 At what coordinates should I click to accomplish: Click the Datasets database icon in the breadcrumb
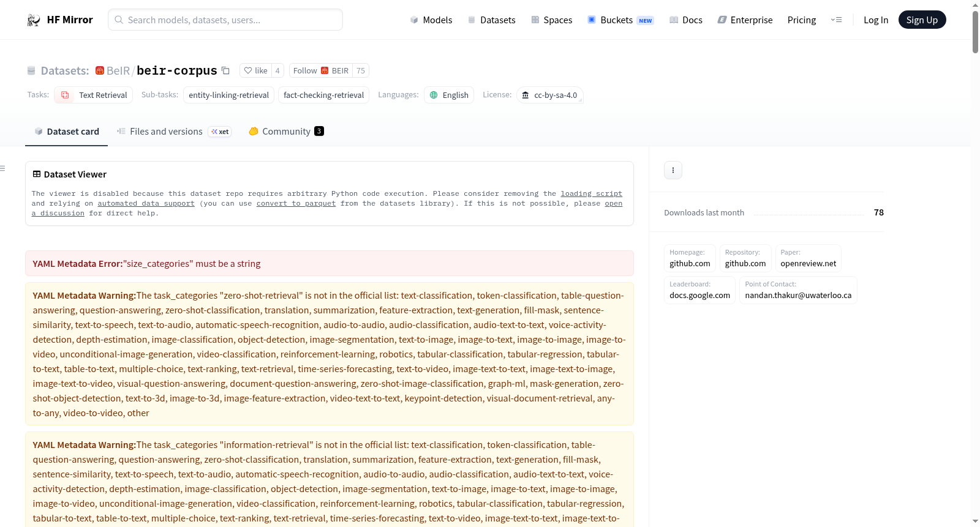point(31,70)
